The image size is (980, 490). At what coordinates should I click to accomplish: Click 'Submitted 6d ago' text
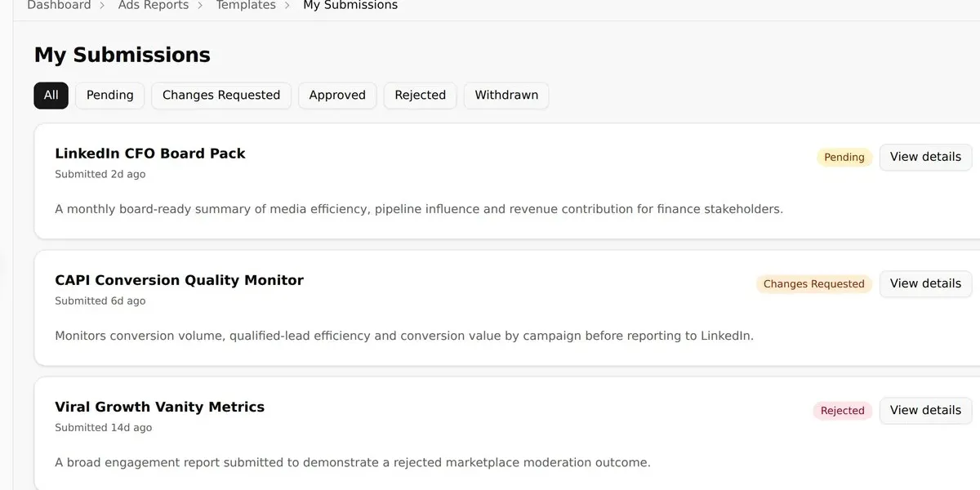click(100, 301)
